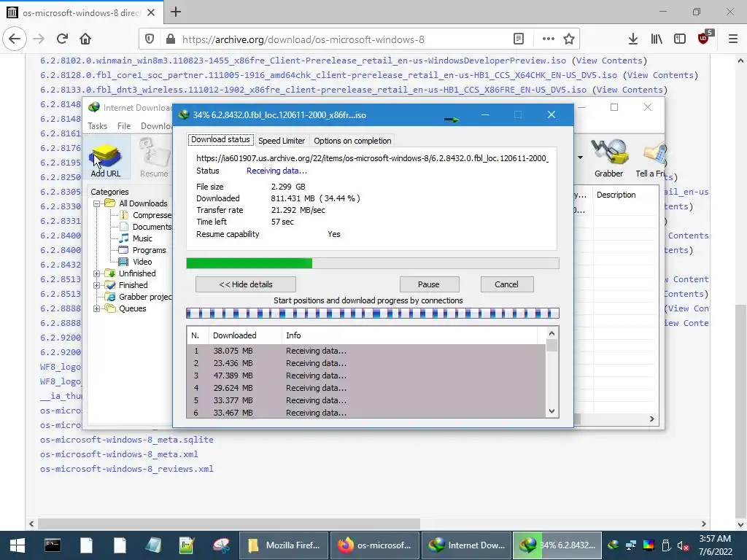Viewport: 747px width, 560px height.
Task: Click the IDM tray icon
Action: pos(613,545)
